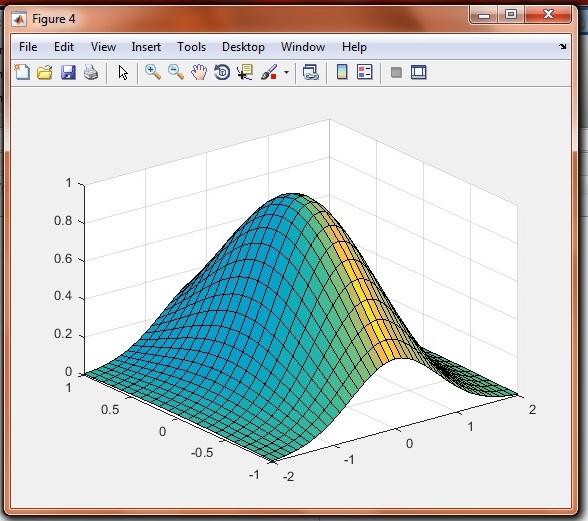
Task: Click the Link Plot toolbar button
Action: pos(310,72)
